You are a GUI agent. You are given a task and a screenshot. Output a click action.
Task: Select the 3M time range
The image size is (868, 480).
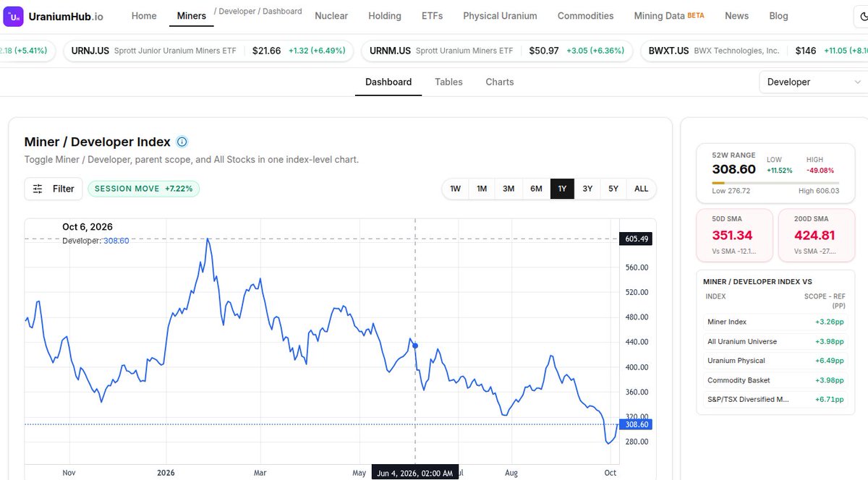point(509,189)
